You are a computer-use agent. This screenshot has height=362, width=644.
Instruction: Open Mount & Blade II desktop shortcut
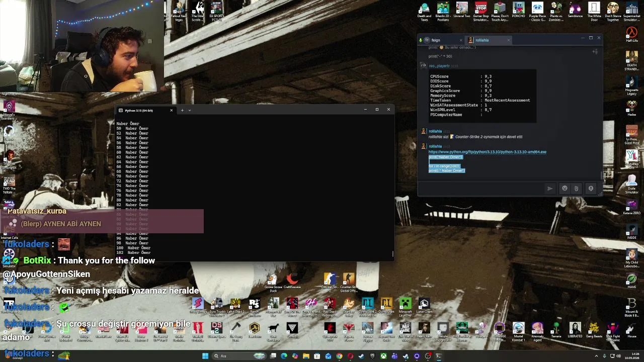coord(631,307)
